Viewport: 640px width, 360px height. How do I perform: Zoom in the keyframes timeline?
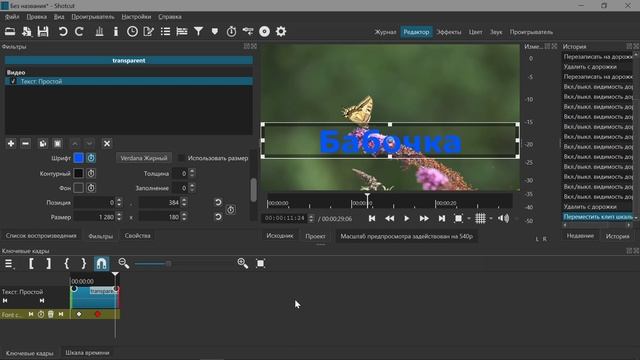(243, 263)
